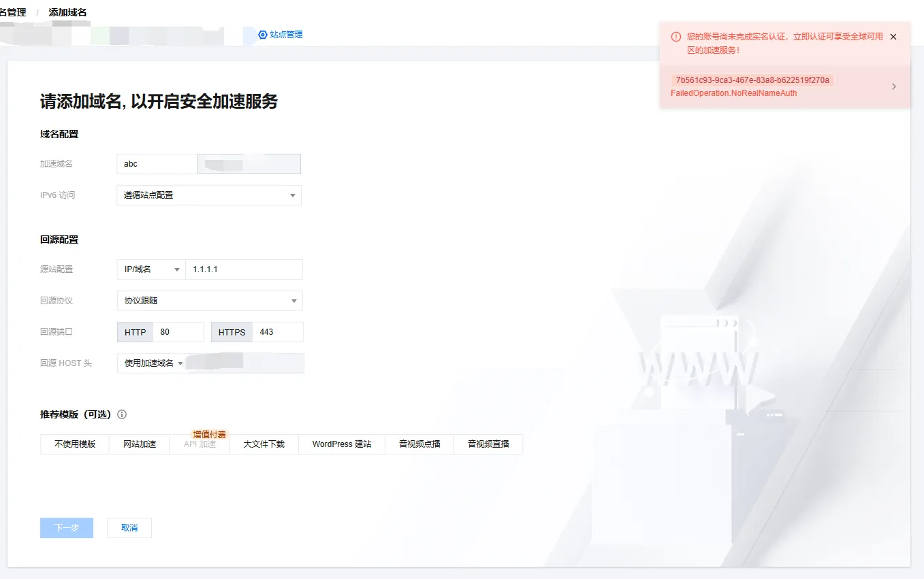Screen dimensions: 924x579
Task: Select the 不使用模版 template option
Action: (x=75, y=444)
